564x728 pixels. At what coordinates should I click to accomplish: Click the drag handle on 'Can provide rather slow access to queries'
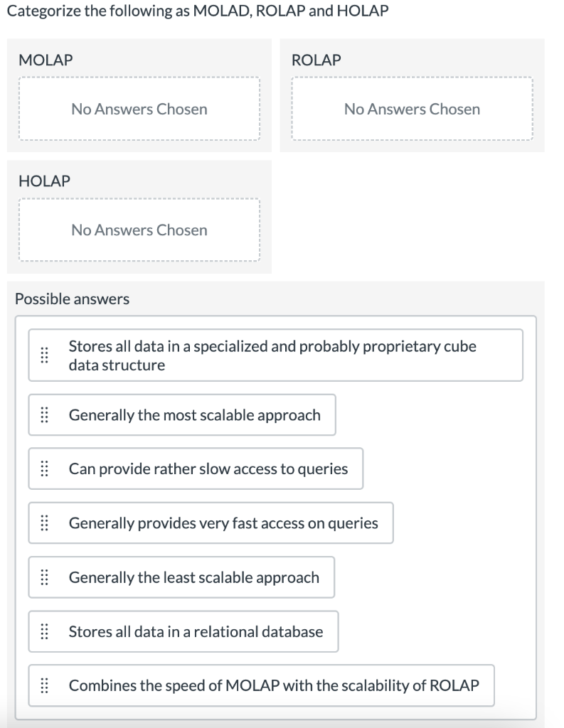click(x=44, y=469)
